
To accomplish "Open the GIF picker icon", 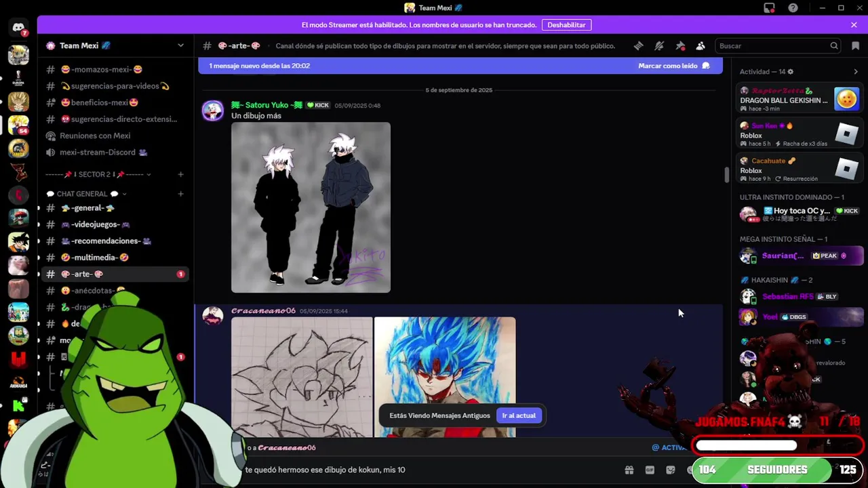I will click(x=650, y=470).
